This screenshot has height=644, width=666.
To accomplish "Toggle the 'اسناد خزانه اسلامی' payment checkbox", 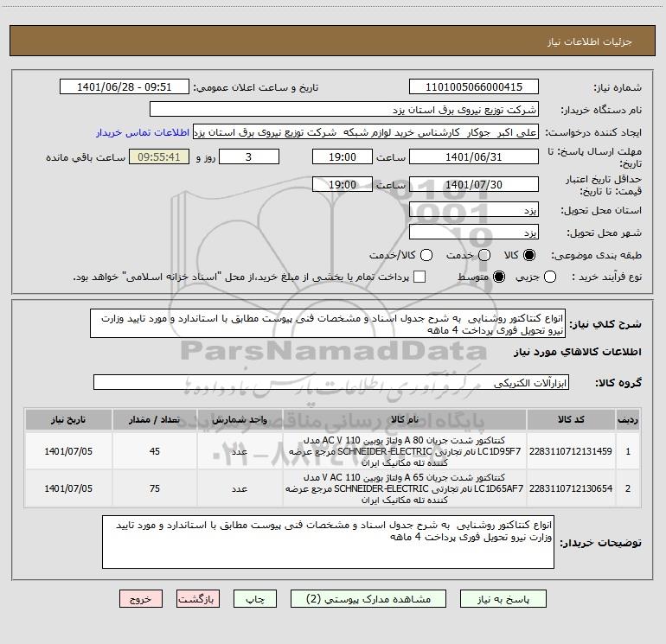I will click(419, 277).
